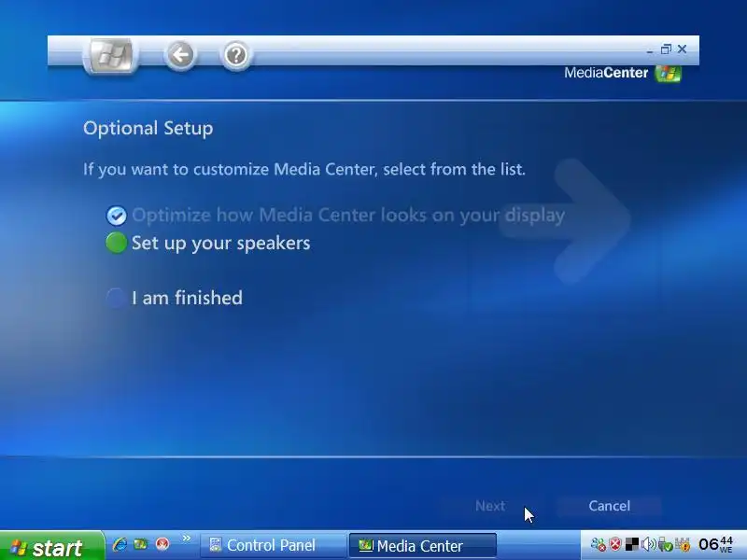Viewport: 747px width, 560px height.
Task: Click the Next button
Action: tap(490, 506)
